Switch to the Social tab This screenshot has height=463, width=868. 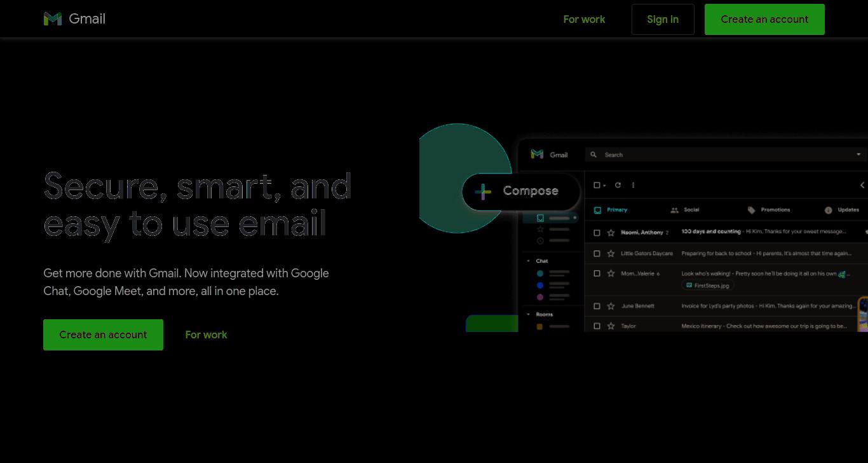point(685,210)
